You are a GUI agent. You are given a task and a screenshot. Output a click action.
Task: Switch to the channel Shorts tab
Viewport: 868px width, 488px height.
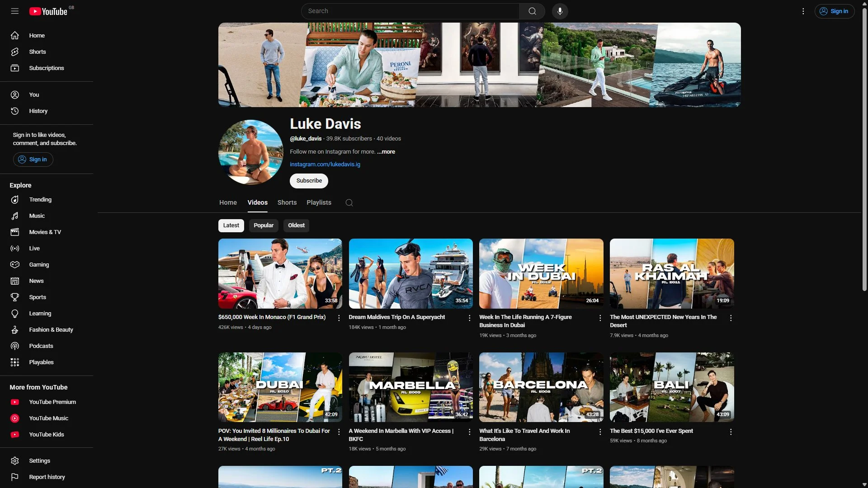(287, 203)
